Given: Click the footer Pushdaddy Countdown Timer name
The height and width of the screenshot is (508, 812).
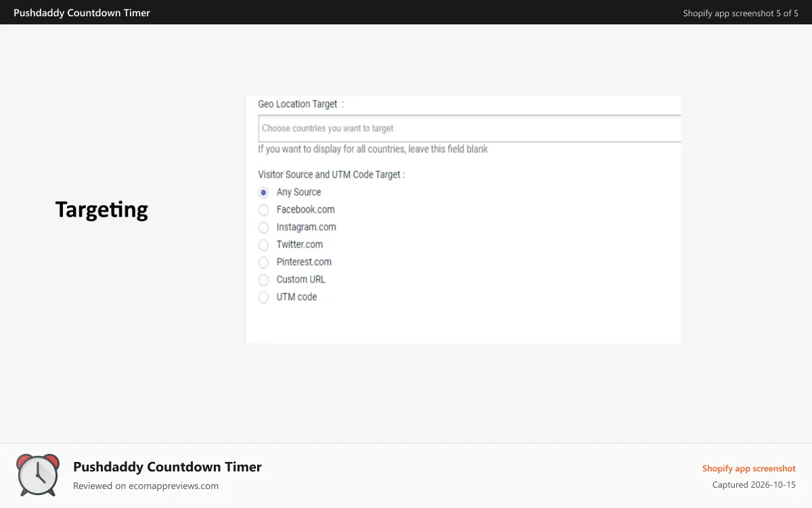Looking at the screenshot, I should click(167, 467).
